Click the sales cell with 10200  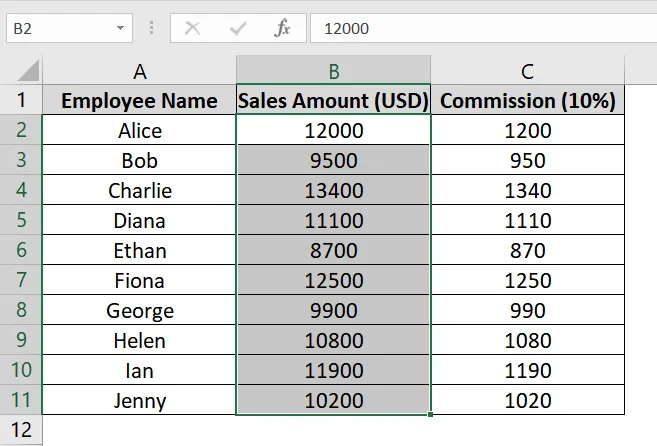tap(334, 399)
